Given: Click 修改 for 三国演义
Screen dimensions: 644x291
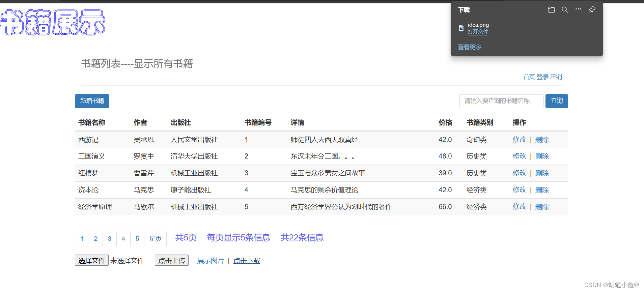Looking at the screenshot, I should 519,156.
